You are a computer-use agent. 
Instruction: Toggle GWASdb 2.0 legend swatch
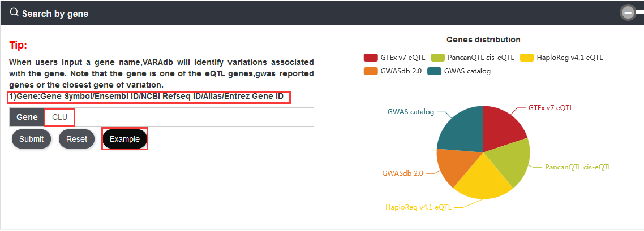(x=371, y=71)
